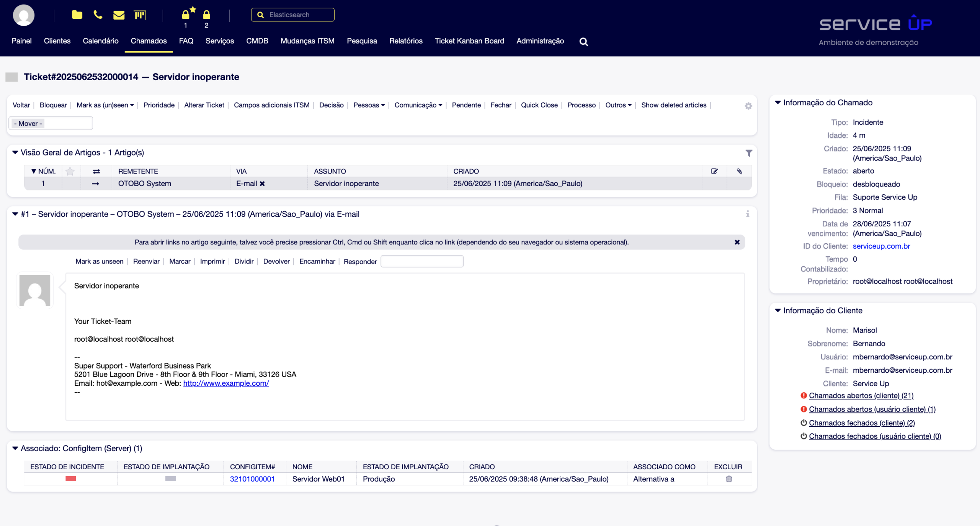
Task: Click the E-mail x marker in article row
Action: [x=262, y=184]
